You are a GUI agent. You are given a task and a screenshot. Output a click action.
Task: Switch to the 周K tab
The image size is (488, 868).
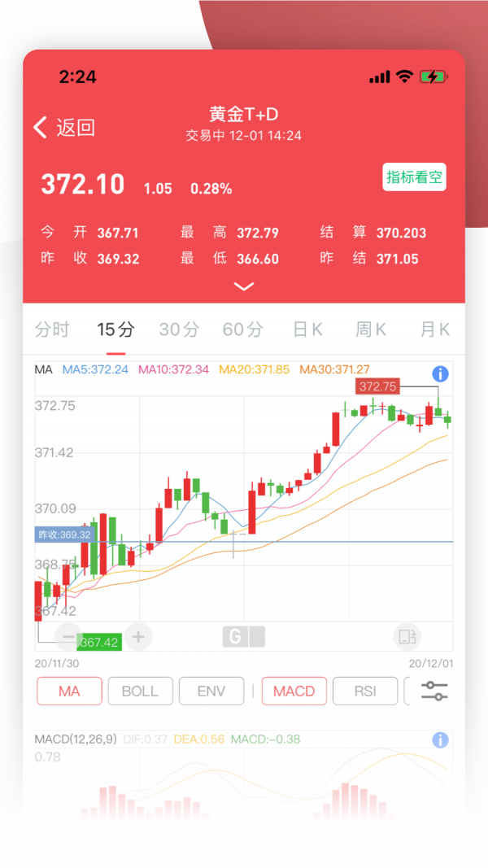click(369, 329)
